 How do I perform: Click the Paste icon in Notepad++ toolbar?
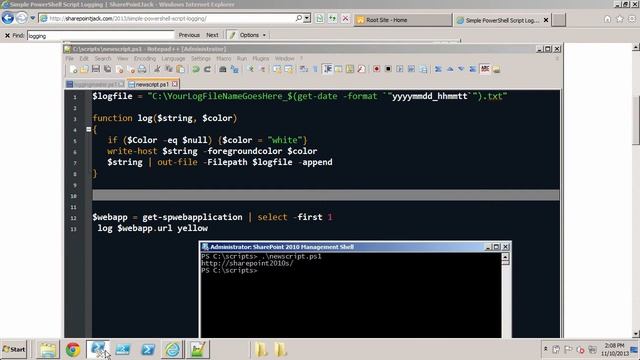pyautogui.click(x=180, y=69)
